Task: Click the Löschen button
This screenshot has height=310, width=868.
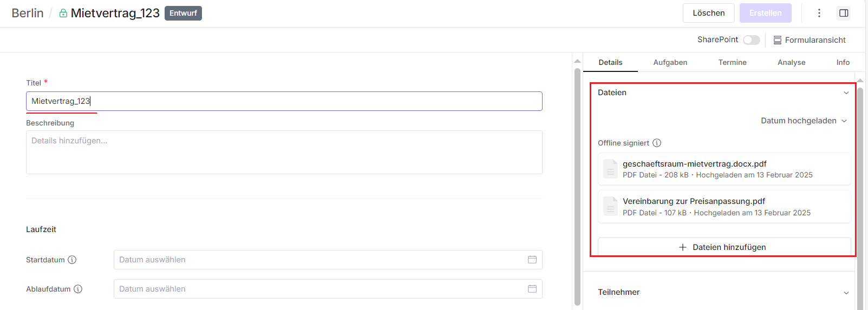Action: click(x=708, y=13)
